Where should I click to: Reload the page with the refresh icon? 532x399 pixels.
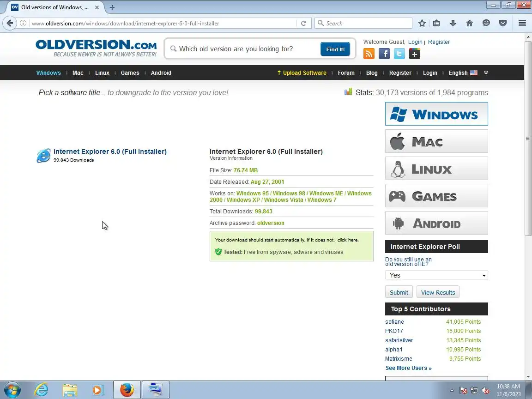point(304,23)
